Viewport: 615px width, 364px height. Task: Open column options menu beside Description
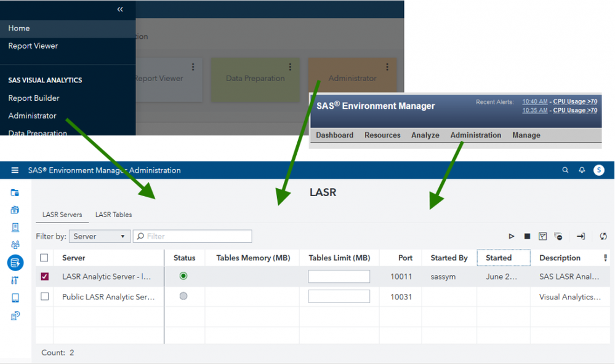tap(605, 258)
